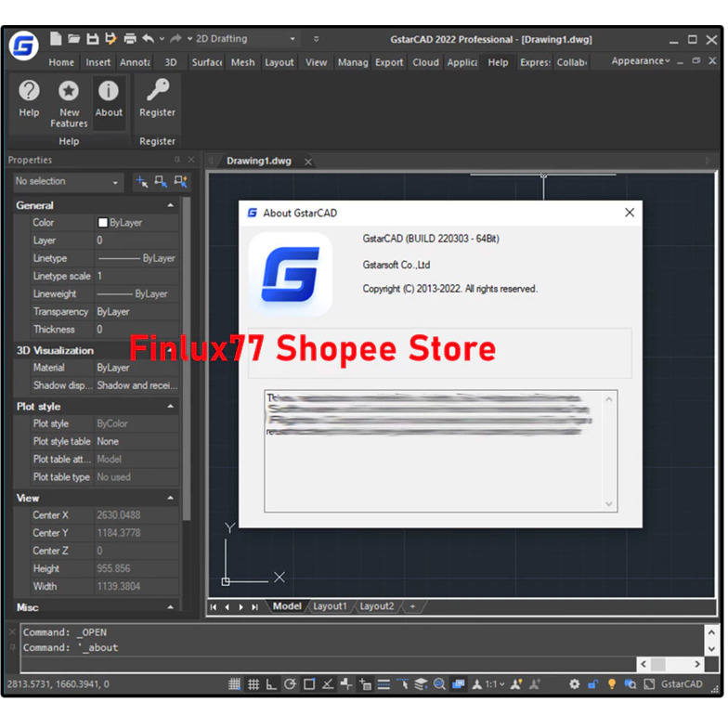Click the Undo arrow in quick access toolbar
This screenshot has width=728, height=728.
point(149,39)
